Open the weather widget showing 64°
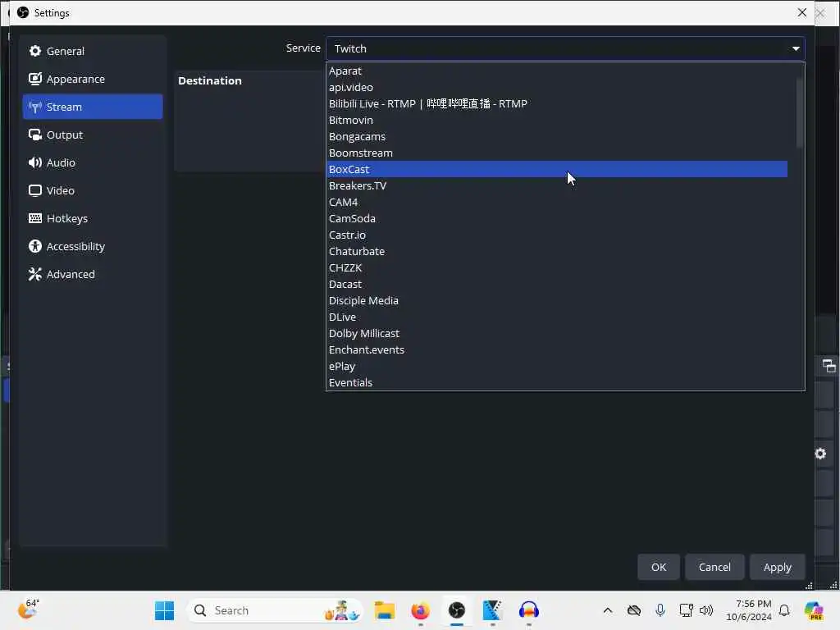Viewport: 840px width, 630px height. coord(29,609)
